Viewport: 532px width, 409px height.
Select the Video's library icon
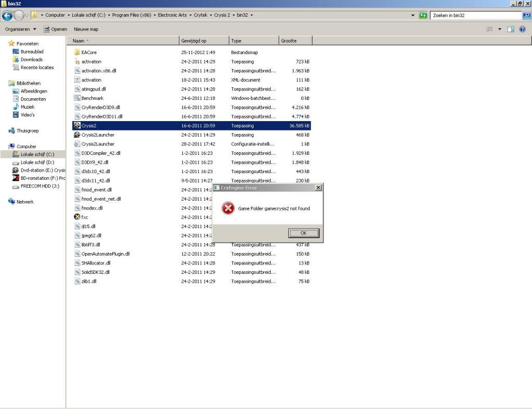point(16,115)
